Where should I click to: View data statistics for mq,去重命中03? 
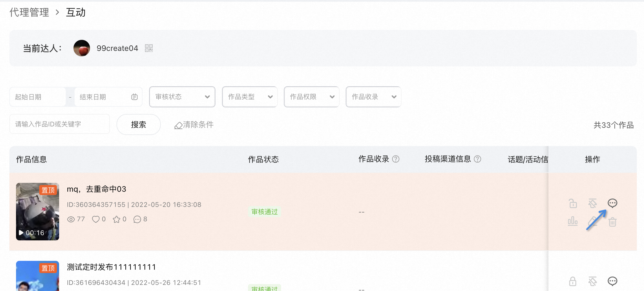[x=573, y=221]
